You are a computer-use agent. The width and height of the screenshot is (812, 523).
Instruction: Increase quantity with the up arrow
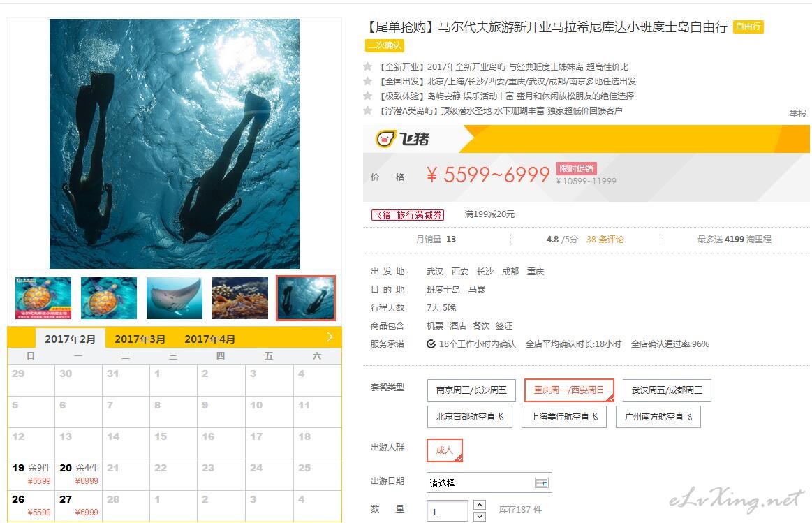tap(480, 505)
